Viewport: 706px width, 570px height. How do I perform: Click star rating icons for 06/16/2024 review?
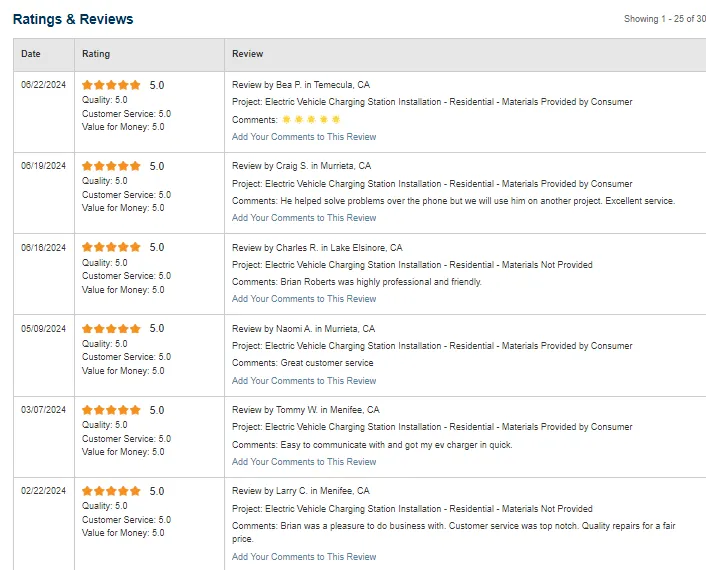click(x=111, y=248)
